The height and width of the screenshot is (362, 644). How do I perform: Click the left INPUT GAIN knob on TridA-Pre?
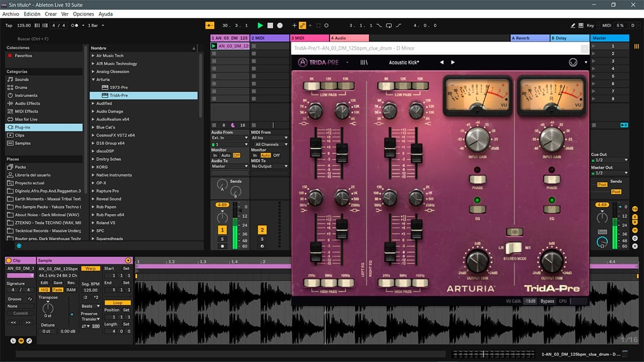tap(476, 139)
